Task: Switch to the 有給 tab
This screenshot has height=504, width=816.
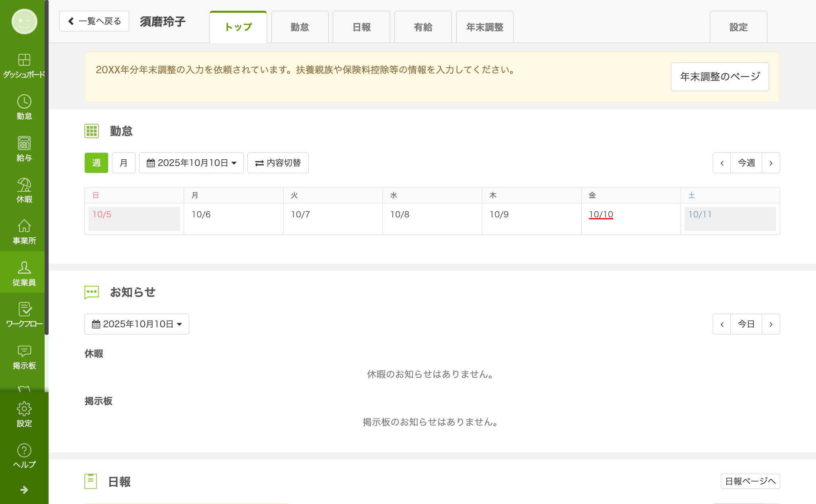Action: click(x=423, y=27)
